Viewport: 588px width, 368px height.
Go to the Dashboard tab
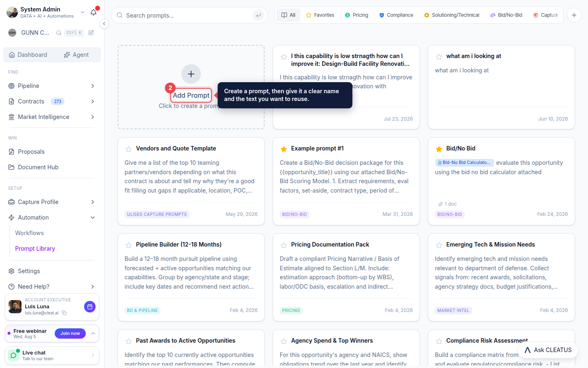[x=28, y=55]
